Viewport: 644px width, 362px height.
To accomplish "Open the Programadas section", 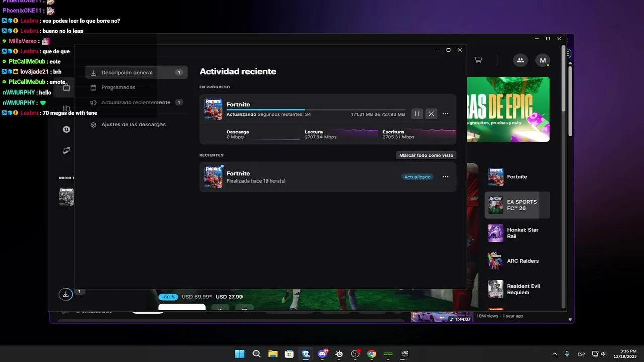I will (136, 87).
